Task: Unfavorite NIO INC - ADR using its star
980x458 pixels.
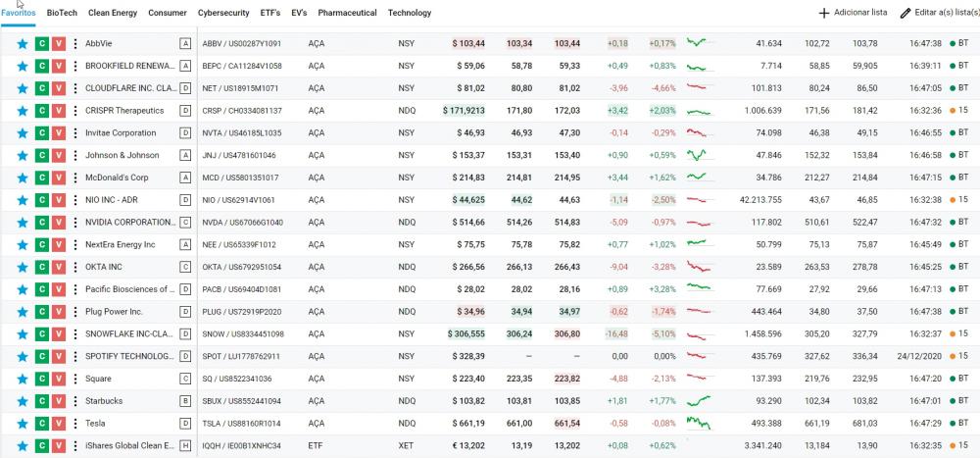Action: [23, 200]
